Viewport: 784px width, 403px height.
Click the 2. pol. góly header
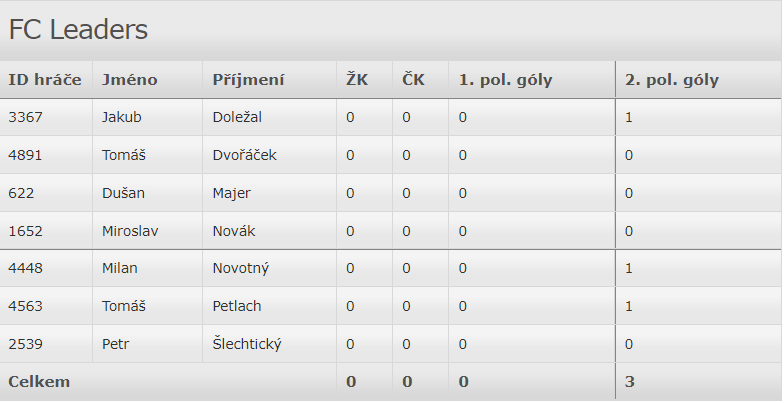click(x=672, y=80)
